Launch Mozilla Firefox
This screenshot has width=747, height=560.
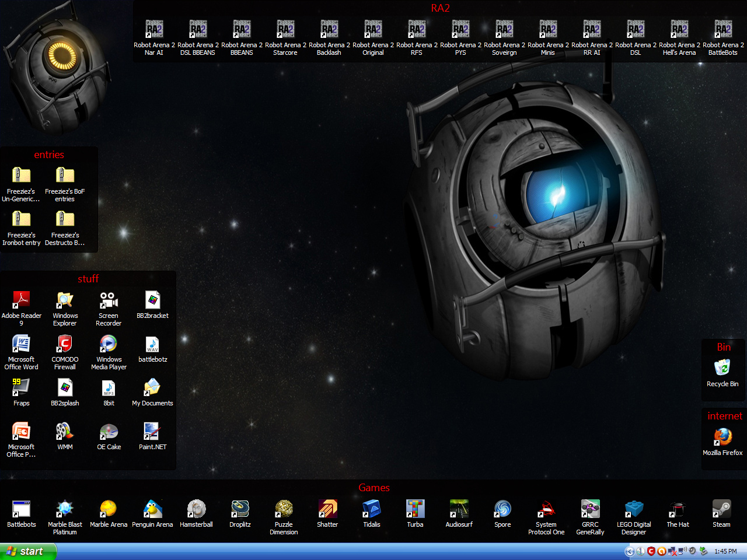click(722, 437)
